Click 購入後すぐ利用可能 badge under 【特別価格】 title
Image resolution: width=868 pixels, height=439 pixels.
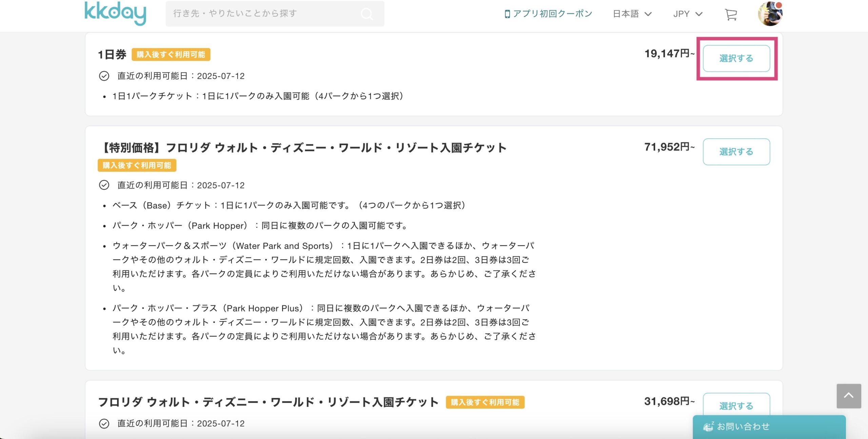137,165
